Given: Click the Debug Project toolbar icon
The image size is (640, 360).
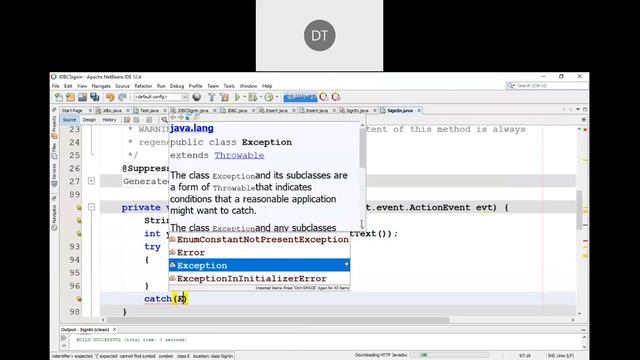Looking at the screenshot, I should pyautogui.click(x=253, y=97).
